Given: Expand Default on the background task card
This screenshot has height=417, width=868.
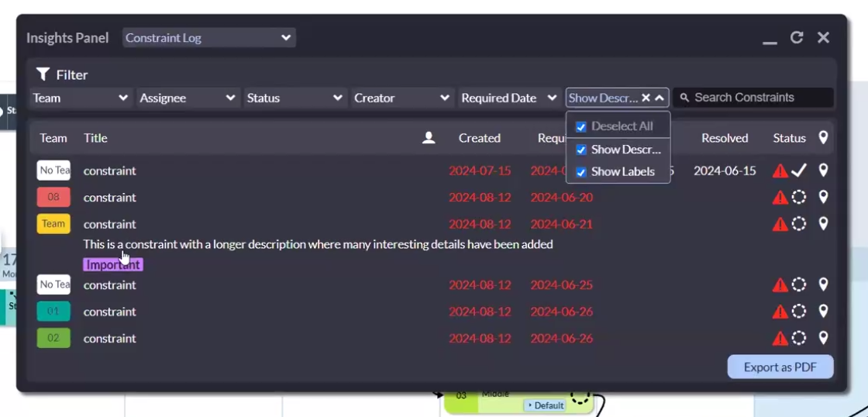Looking at the screenshot, I should 545,405.
